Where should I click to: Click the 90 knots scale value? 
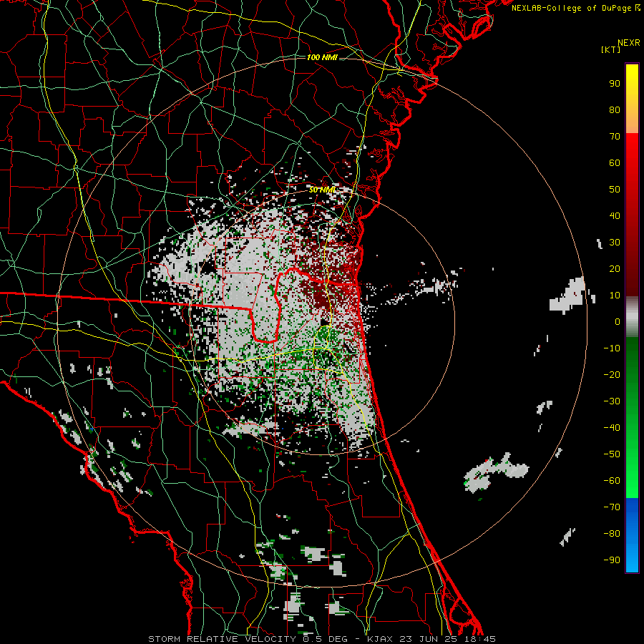coord(615,84)
